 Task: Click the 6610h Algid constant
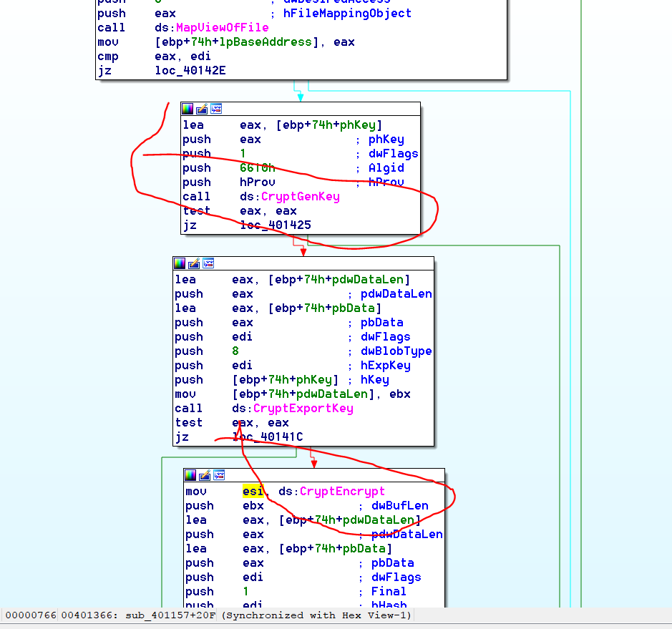click(257, 168)
